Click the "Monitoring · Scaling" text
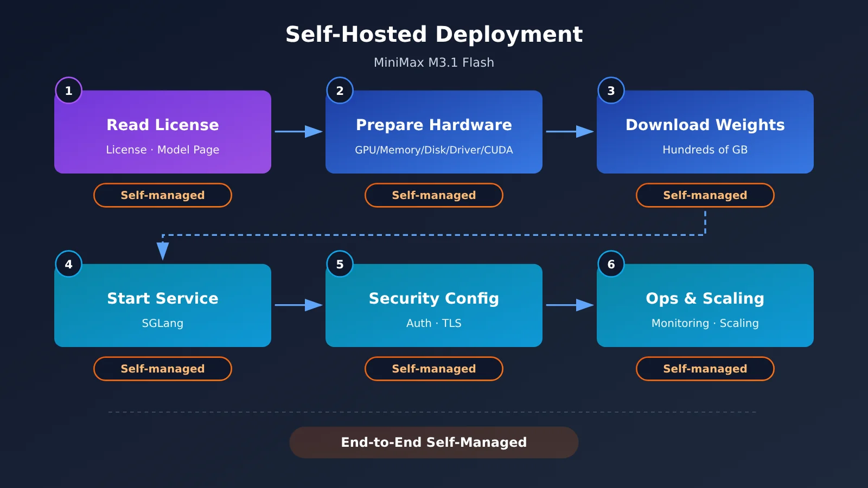868x488 pixels. click(705, 323)
